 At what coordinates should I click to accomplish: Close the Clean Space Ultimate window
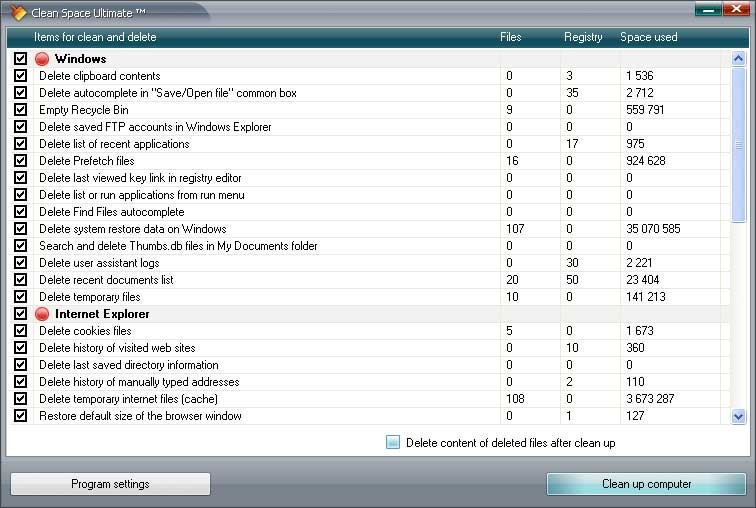tap(736, 9)
